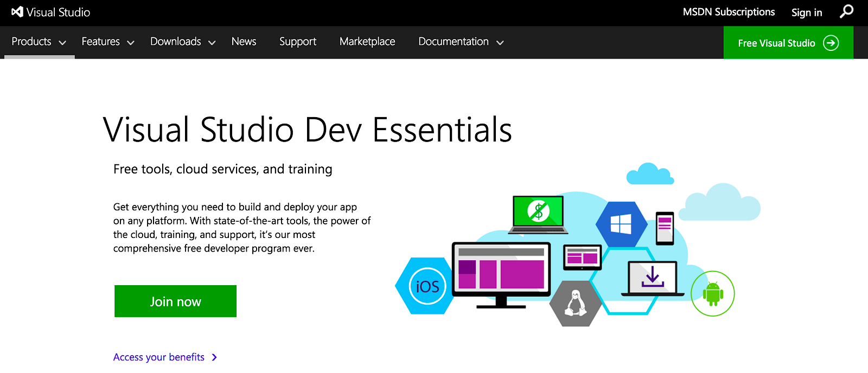The height and width of the screenshot is (373, 868).
Task: Click the desktop monitor illustration
Action: click(x=501, y=275)
